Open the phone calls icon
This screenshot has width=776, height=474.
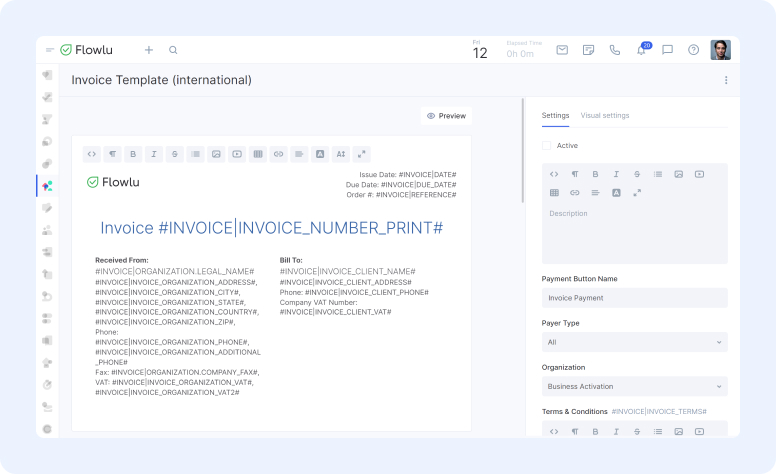point(615,50)
